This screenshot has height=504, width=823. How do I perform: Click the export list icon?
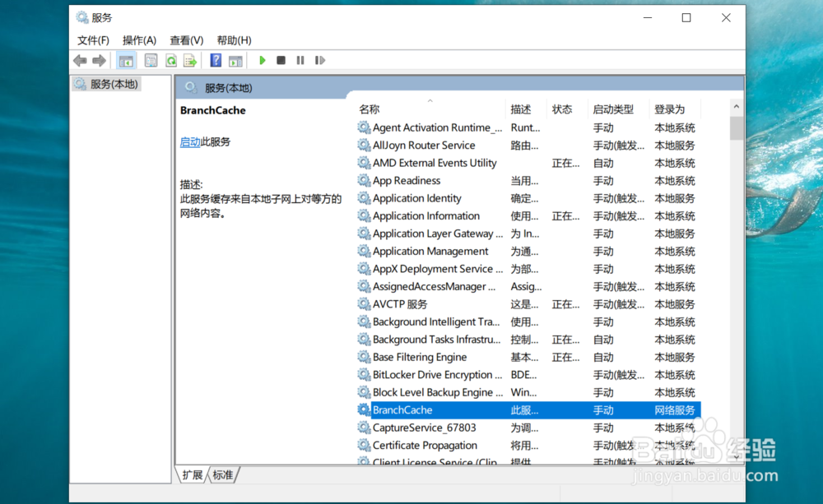pyautogui.click(x=190, y=59)
